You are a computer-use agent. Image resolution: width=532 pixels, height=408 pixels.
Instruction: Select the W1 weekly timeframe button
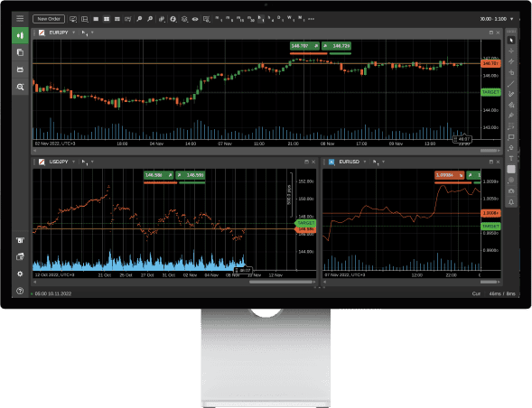point(291,19)
